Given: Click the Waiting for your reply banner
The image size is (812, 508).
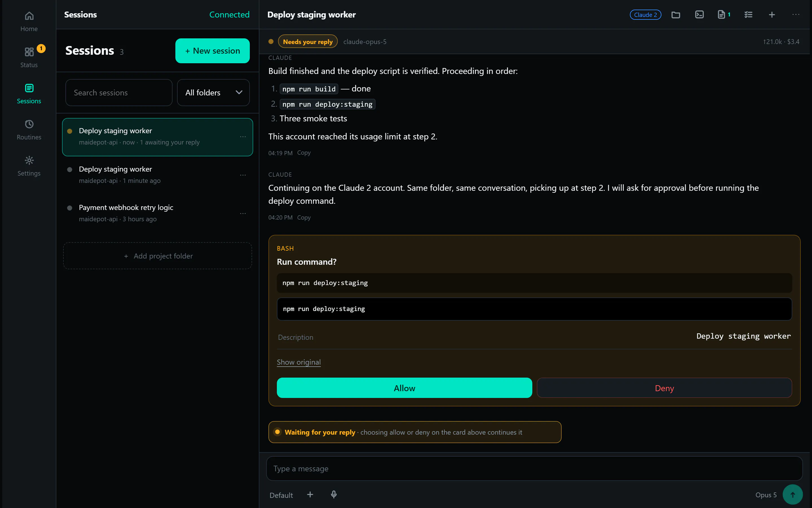Looking at the screenshot, I should (415, 432).
